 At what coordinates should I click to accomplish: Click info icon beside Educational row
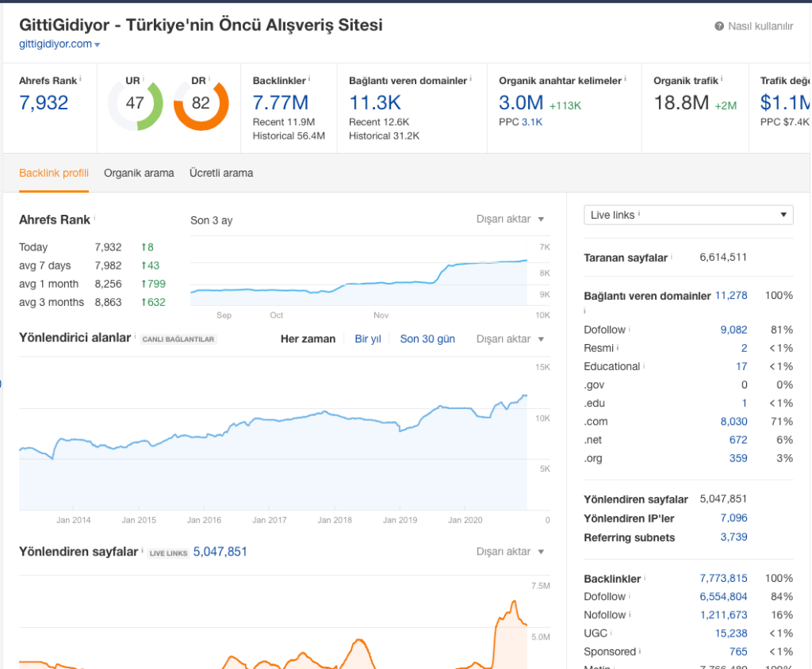coord(644,365)
